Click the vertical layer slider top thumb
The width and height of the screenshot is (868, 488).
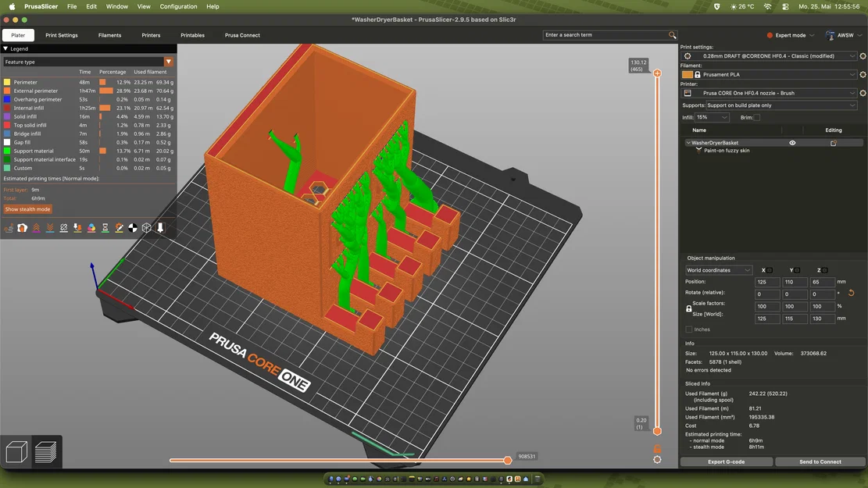click(657, 73)
